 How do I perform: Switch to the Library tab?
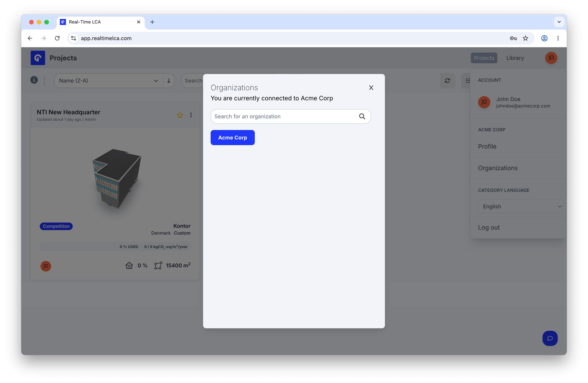pos(515,58)
